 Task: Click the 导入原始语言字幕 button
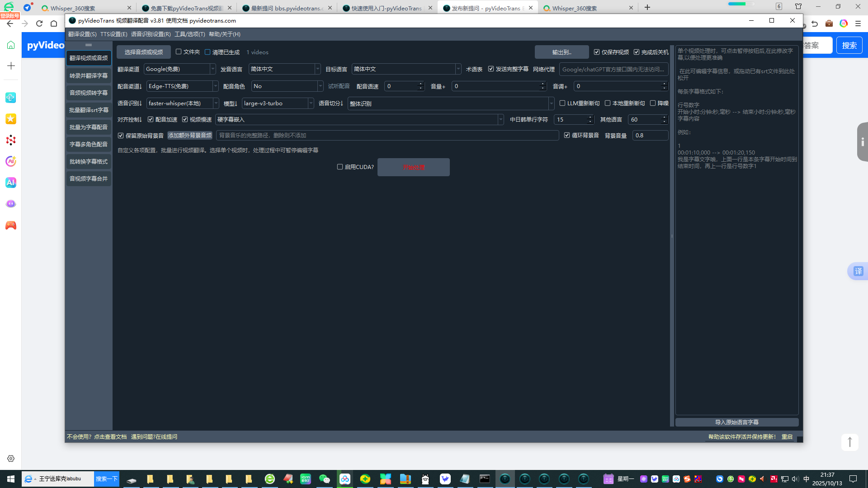coord(736,422)
